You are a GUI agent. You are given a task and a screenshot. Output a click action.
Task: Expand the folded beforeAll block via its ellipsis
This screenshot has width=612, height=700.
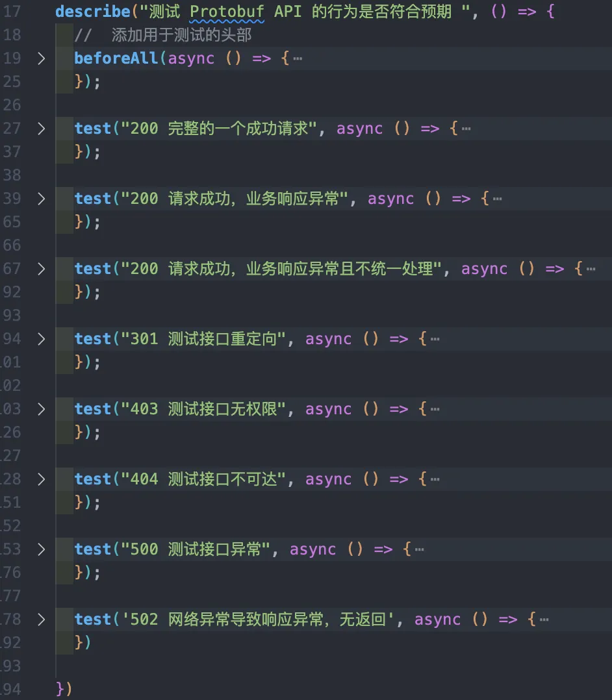[x=298, y=58]
